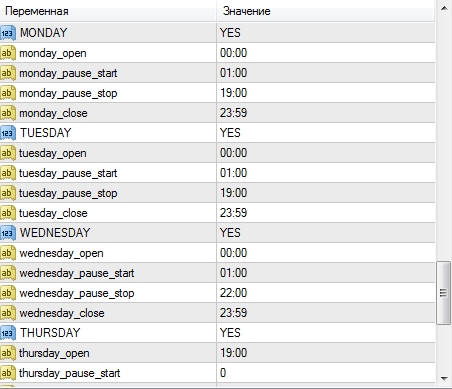Click the scrollbar down arrow

[444, 378]
